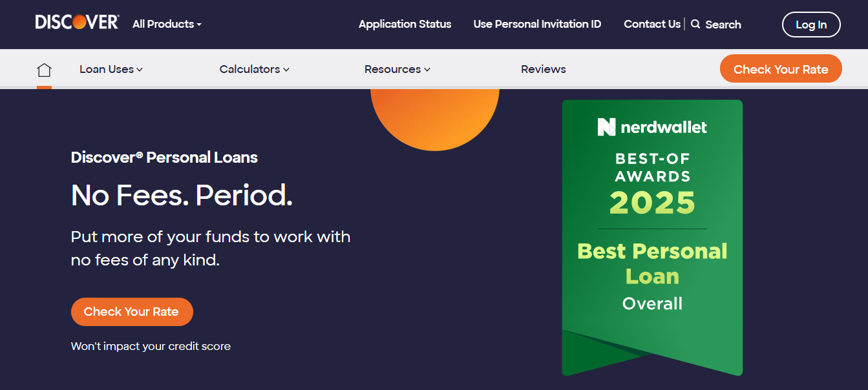
Task: Click the Best Personal Loan award text
Action: pyautogui.click(x=652, y=263)
